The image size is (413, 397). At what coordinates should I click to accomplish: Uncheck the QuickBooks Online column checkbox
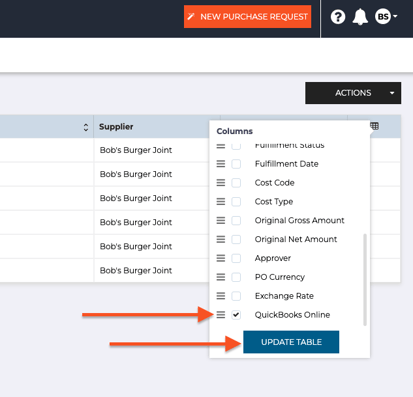coord(236,315)
